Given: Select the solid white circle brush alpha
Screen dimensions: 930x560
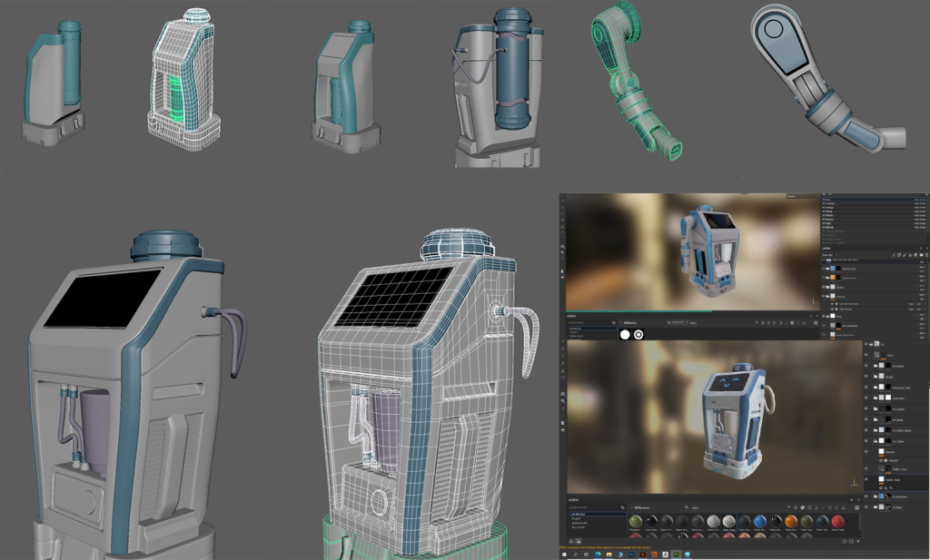Looking at the screenshot, I should 625,334.
